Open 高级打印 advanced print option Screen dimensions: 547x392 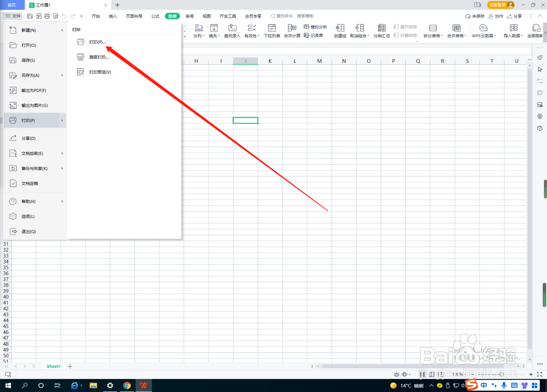click(99, 57)
